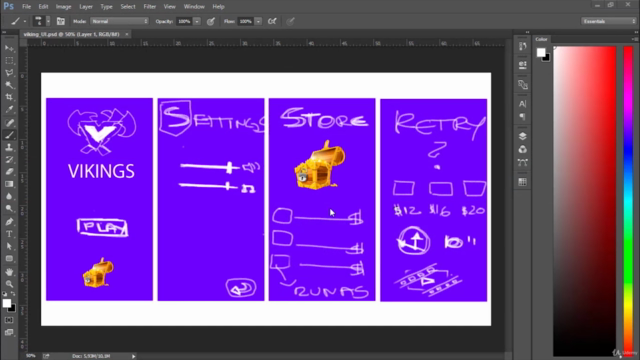Open the Paths panel icon

pos(522,162)
